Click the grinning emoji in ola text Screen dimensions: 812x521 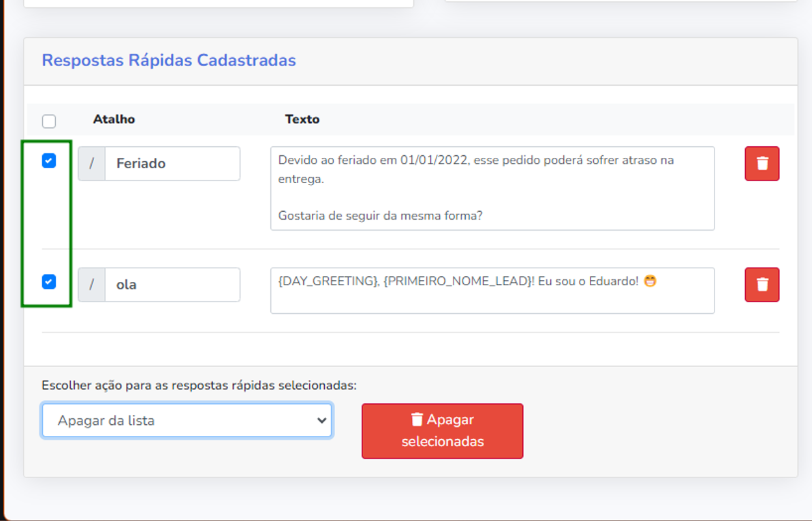pos(650,282)
